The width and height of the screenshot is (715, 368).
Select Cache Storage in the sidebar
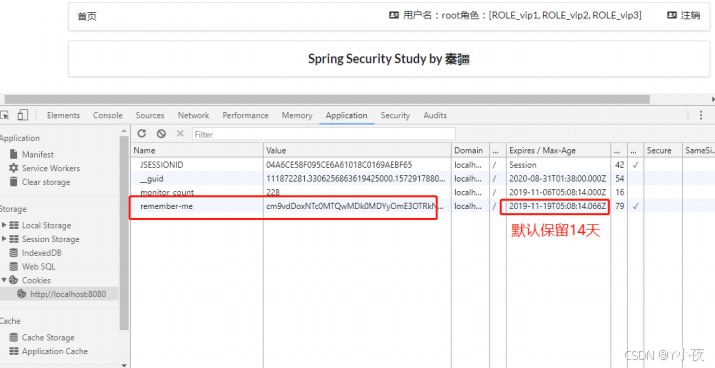(48, 337)
